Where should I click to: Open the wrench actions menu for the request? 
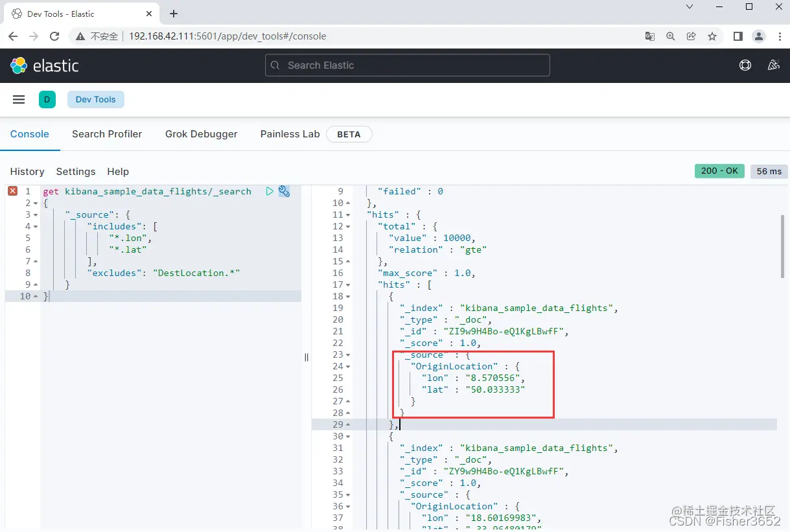(284, 191)
